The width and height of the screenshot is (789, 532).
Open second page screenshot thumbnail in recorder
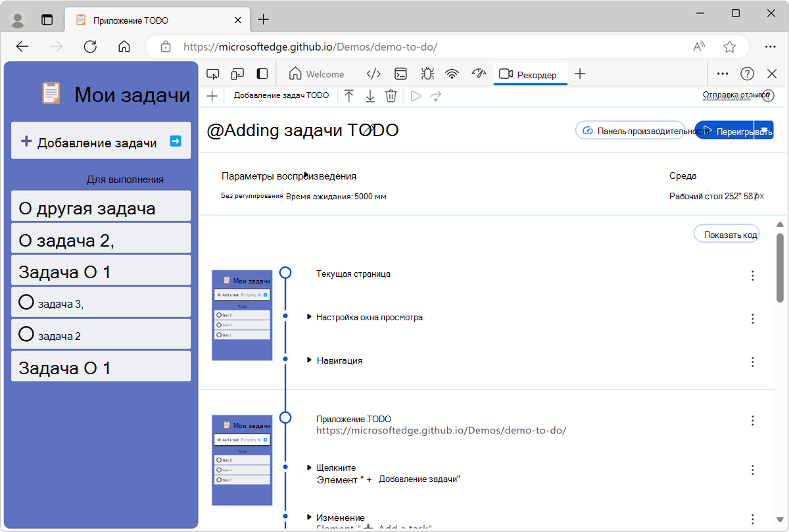(x=242, y=460)
